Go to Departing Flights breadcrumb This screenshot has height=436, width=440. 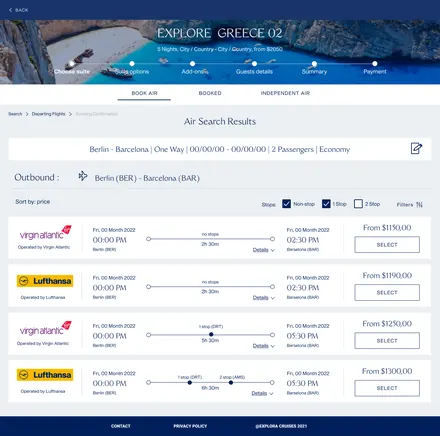click(x=48, y=114)
